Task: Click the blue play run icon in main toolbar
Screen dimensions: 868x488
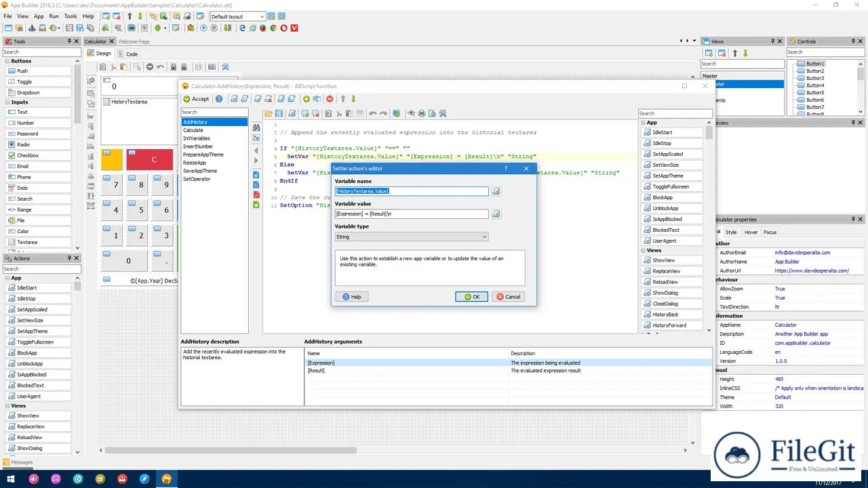Action: coord(203,28)
